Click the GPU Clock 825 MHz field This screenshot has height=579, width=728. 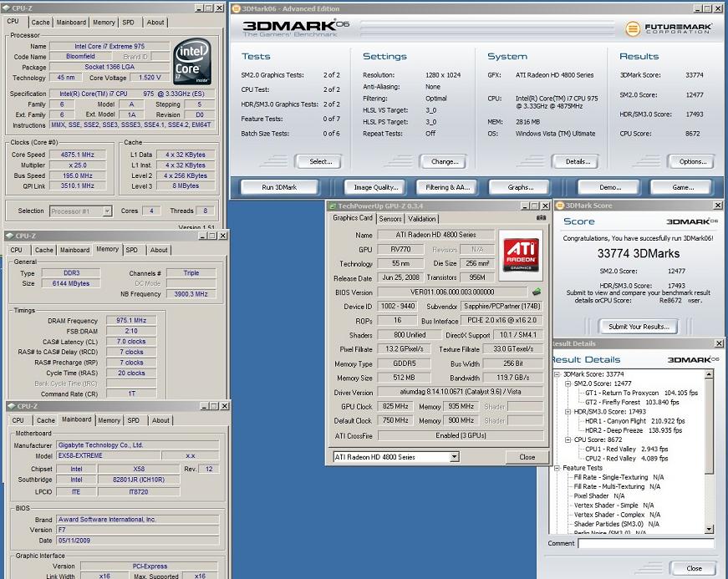[395, 406]
